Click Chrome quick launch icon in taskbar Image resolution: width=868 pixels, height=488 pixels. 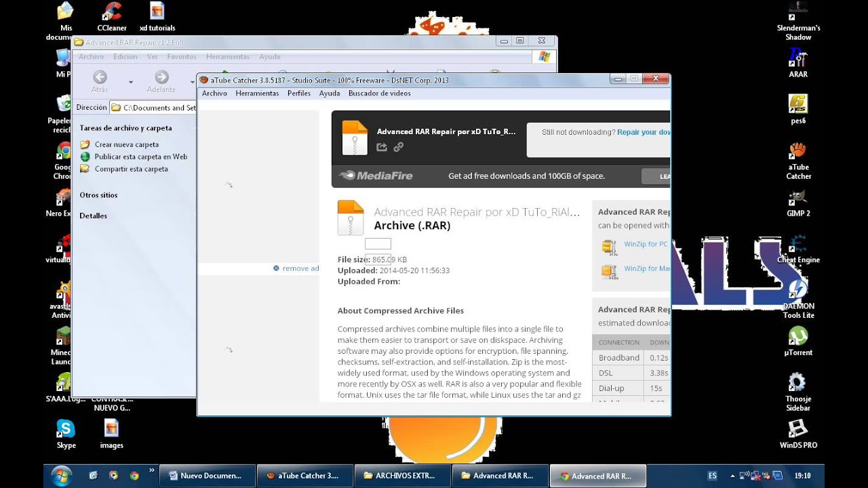134,476
